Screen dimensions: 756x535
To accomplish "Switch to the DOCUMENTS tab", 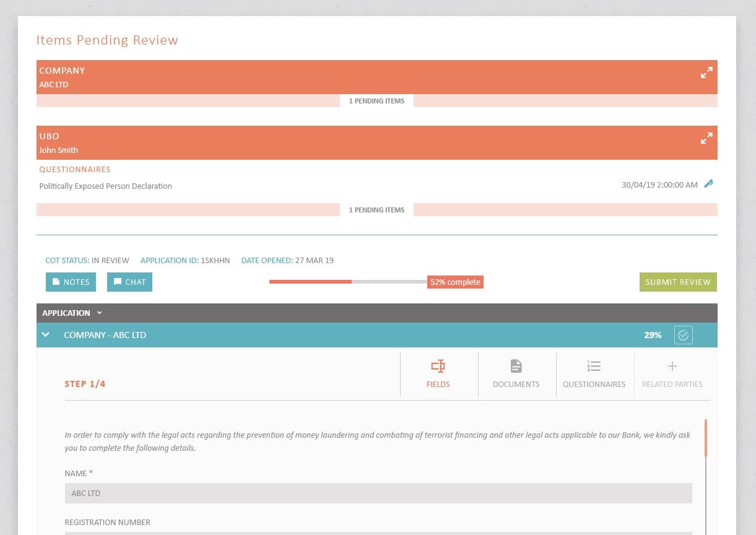I will 516,375.
